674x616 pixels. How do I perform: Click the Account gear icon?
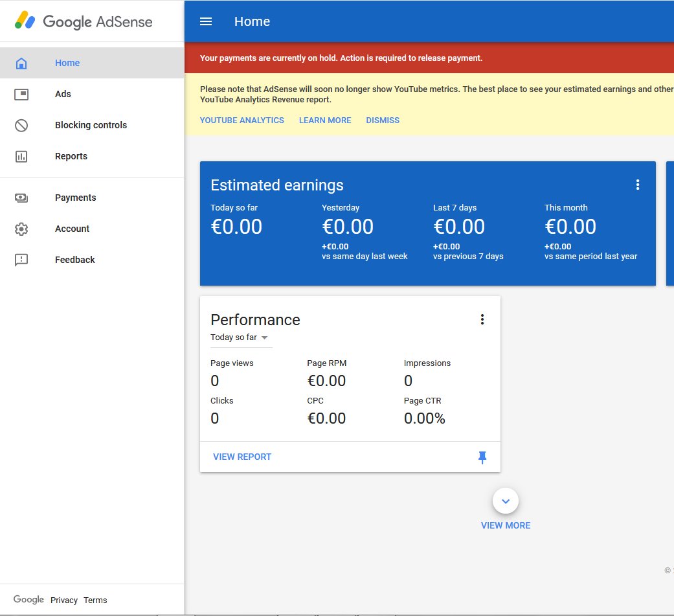tap(21, 229)
